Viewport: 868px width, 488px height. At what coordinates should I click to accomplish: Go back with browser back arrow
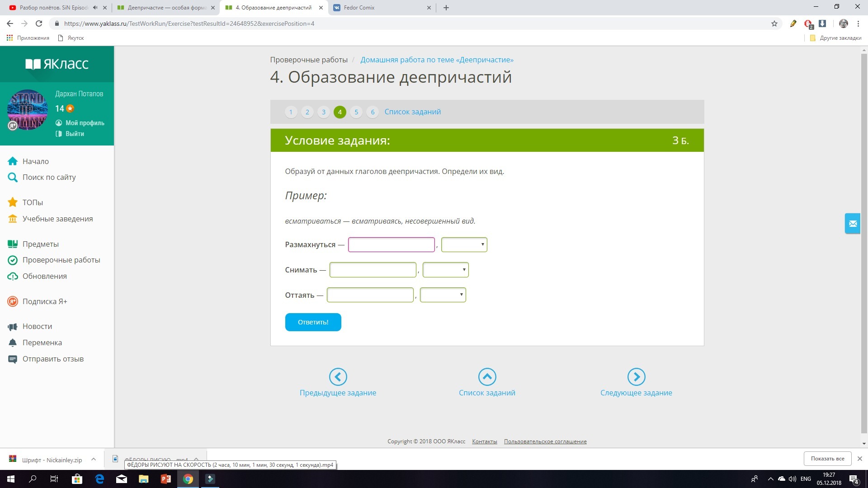(10, 23)
